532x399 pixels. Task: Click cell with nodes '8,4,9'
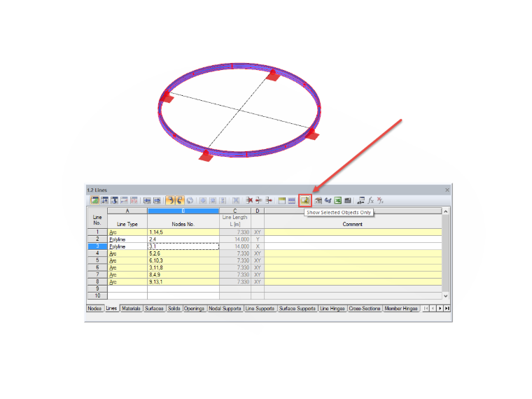coord(183,274)
